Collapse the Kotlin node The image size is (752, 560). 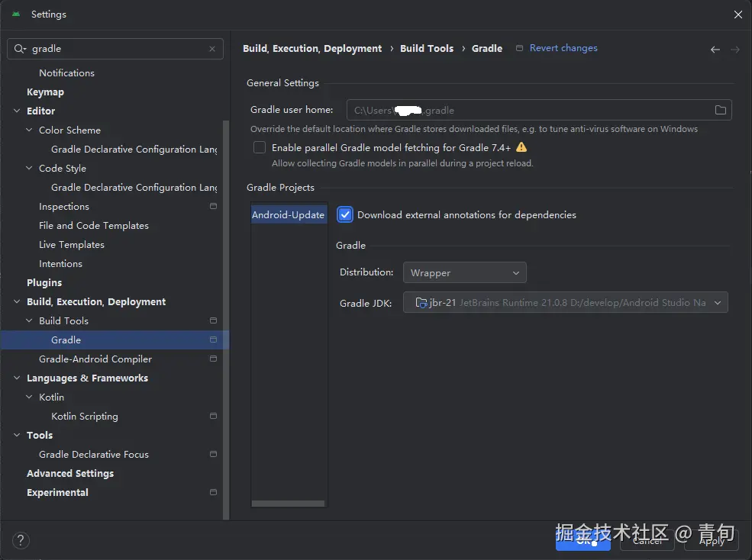click(x=29, y=397)
